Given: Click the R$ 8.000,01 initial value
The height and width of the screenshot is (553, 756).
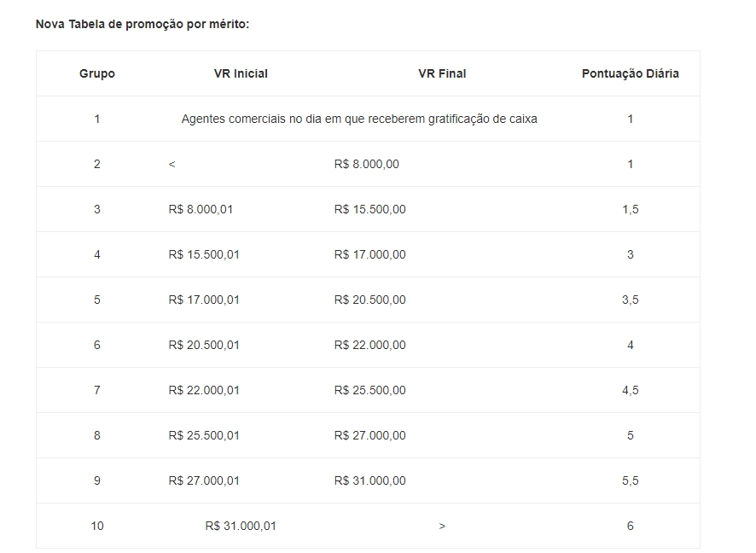Looking at the screenshot, I should (x=201, y=209).
